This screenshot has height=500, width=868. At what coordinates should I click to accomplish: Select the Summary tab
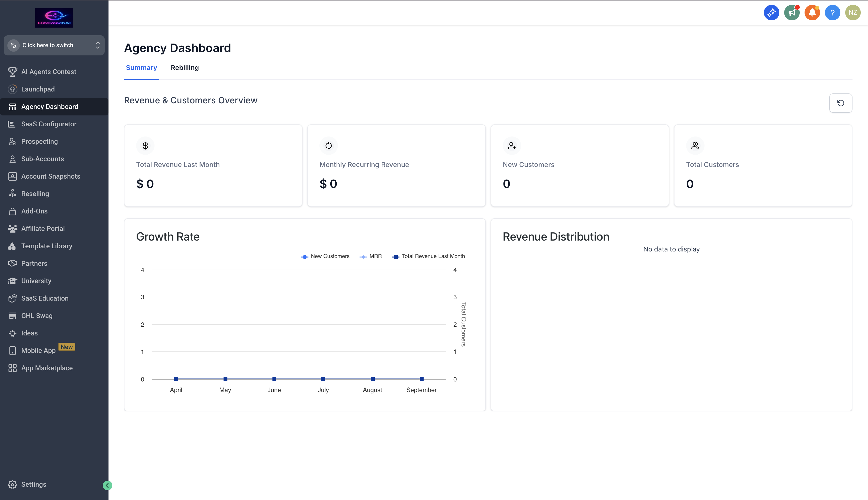(141, 68)
